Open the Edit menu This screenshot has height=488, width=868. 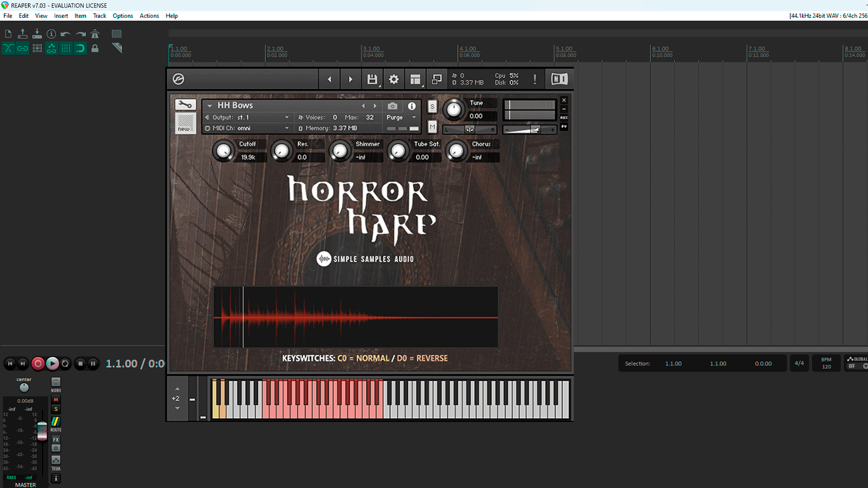click(x=24, y=16)
